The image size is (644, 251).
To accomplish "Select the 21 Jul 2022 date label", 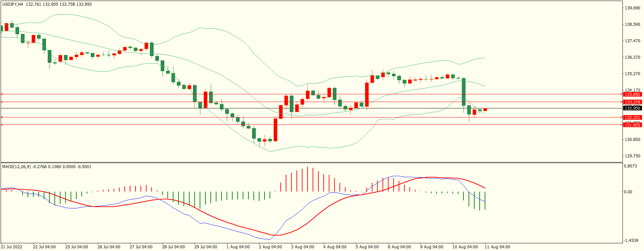I will point(11,247).
